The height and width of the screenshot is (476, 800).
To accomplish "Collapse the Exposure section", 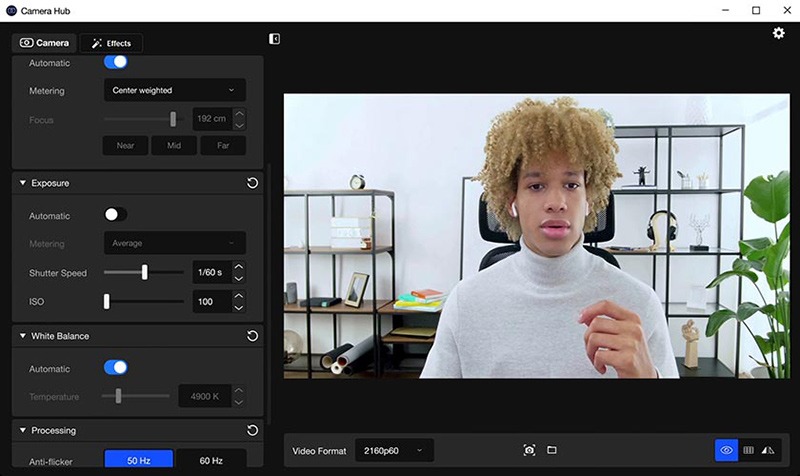I will [23, 184].
